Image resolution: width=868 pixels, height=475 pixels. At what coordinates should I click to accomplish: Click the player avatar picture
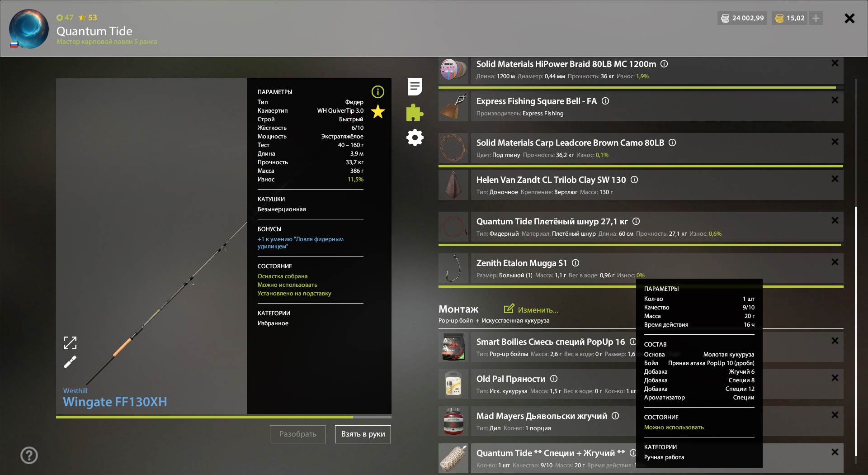pyautogui.click(x=28, y=29)
